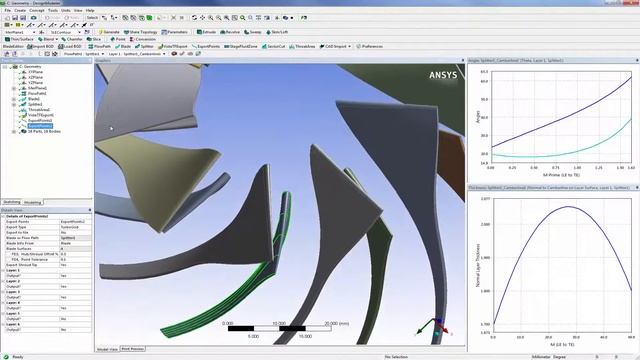Toggle FD3 Hub/Shroud Offset parameter checkbox
The height and width of the screenshot is (360, 640).
8,254
